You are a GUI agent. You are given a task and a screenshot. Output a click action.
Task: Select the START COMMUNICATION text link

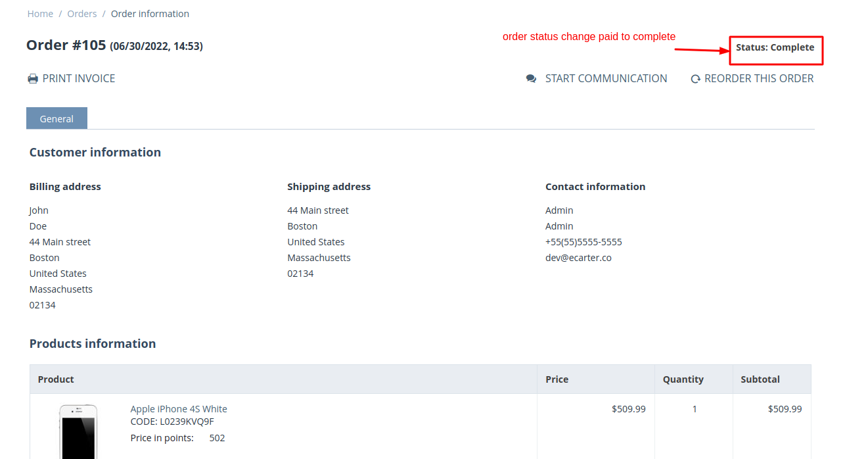[606, 79]
